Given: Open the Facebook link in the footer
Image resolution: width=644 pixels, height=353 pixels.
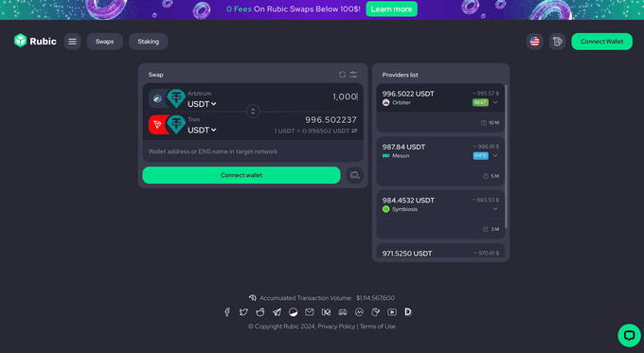Looking at the screenshot, I should [x=227, y=312].
